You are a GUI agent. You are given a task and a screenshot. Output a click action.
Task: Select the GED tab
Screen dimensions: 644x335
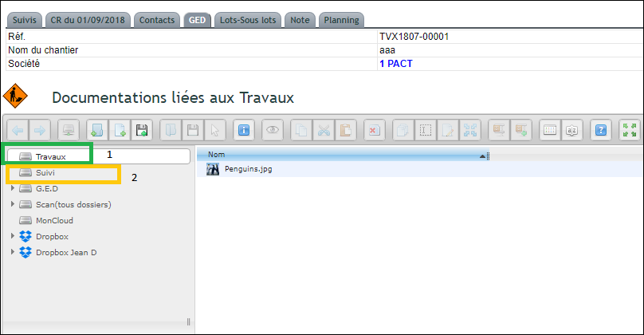197,20
